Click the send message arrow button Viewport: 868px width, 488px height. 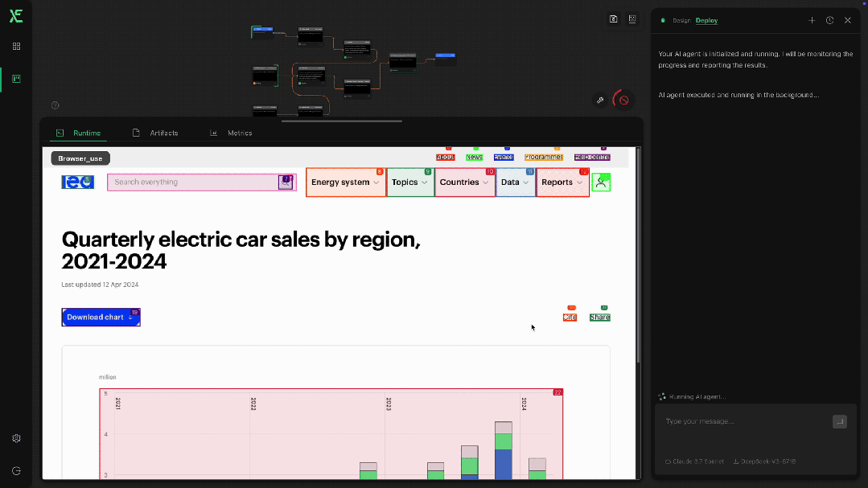[x=839, y=421]
